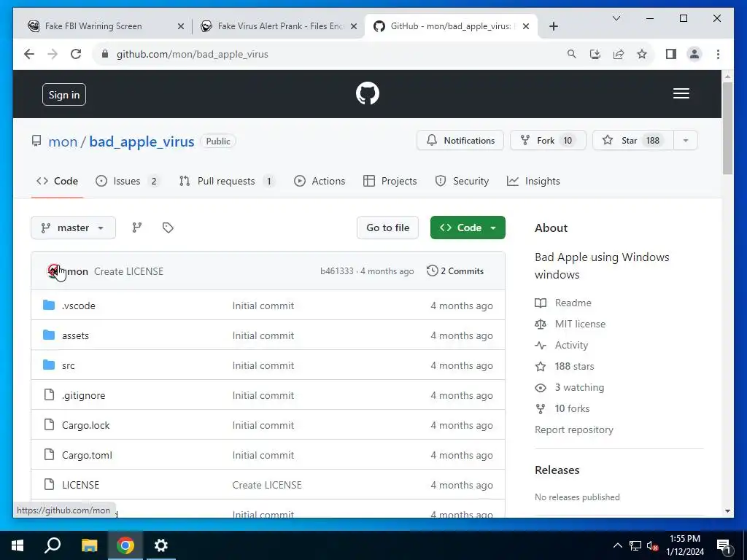Click the share page icon
The image size is (747, 560).
tap(619, 54)
